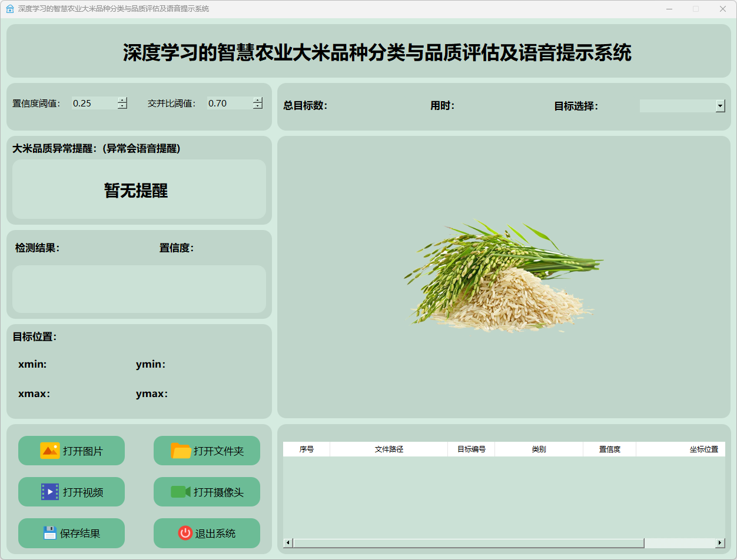Increase the 置信度阈值 value with up arrow

[x=122, y=100]
